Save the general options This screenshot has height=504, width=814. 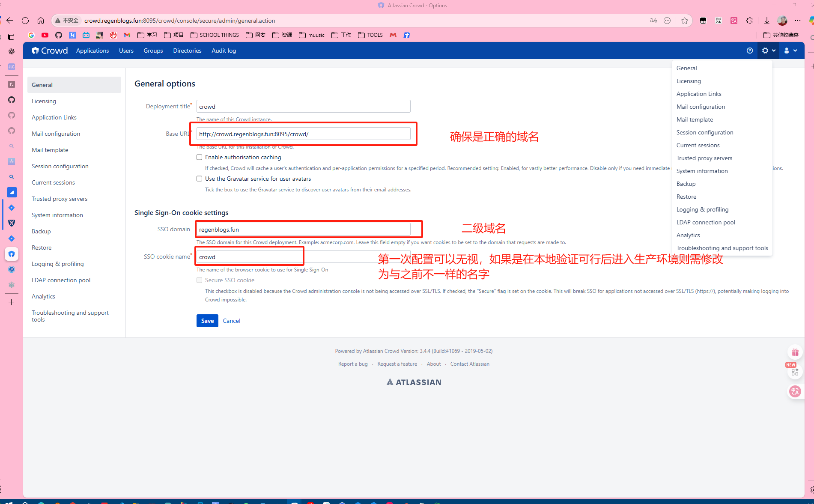pyautogui.click(x=207, y=321)
